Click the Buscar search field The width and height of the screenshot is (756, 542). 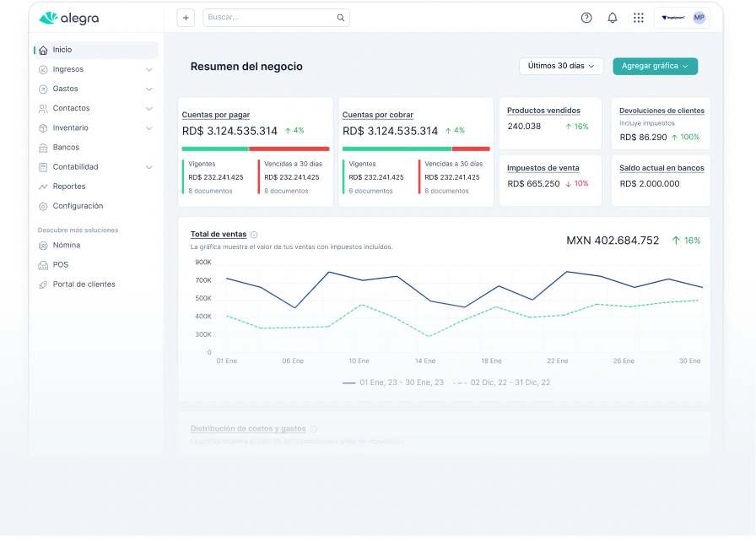[270, 18]
